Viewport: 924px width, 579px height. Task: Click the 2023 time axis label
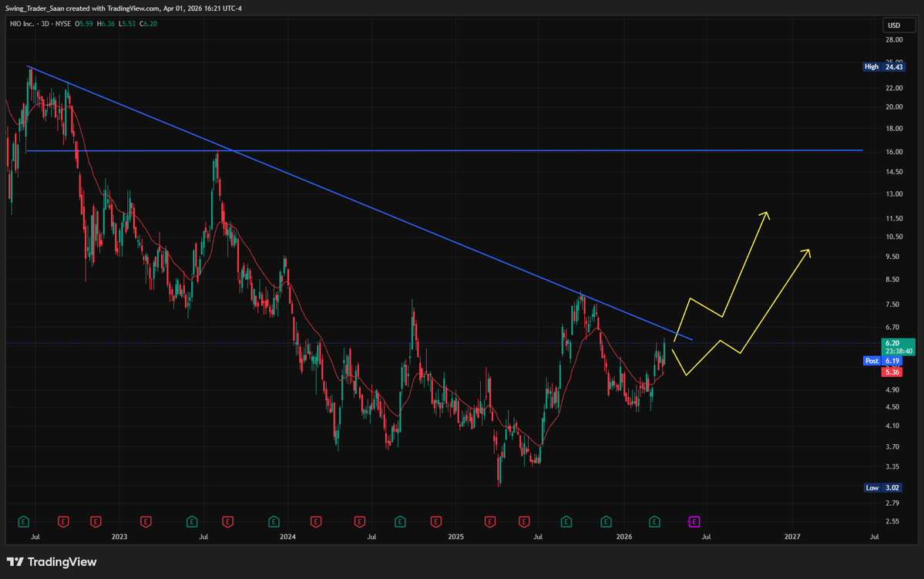(119, 537)
